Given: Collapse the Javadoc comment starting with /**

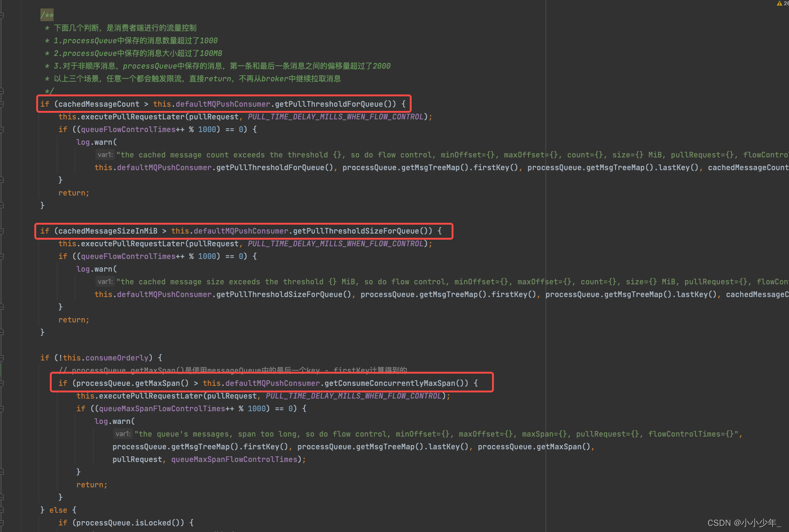Looking at the screenshot, I should click(2, 16).
